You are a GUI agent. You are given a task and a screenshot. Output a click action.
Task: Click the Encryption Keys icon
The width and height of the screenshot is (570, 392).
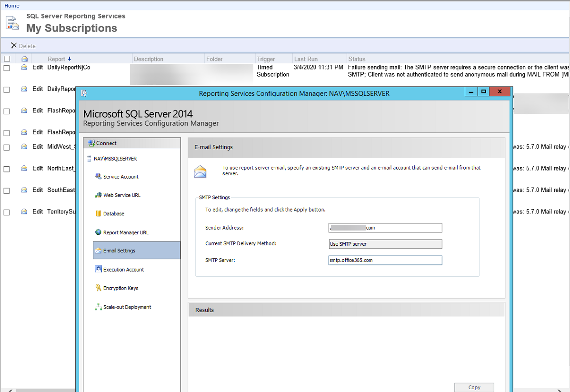click(x=99, y=288)
